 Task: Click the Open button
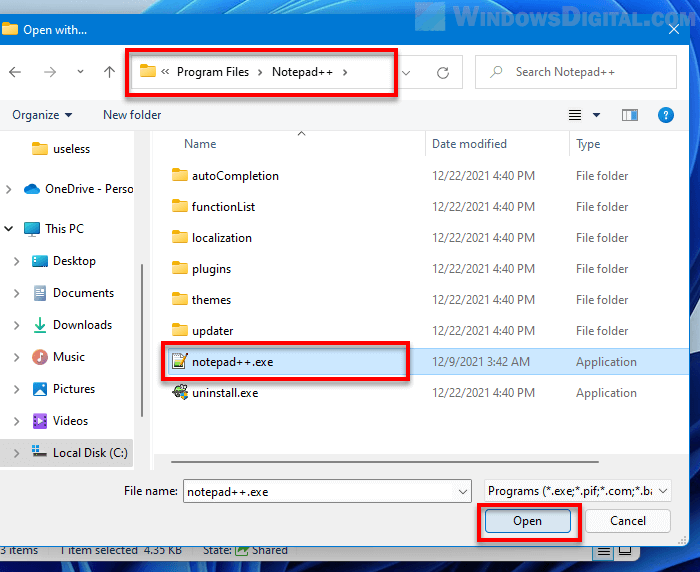528,521
